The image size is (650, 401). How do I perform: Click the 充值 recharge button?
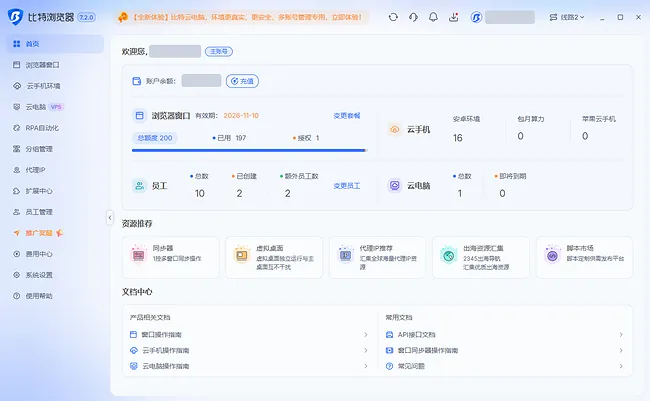click(243, 81)
